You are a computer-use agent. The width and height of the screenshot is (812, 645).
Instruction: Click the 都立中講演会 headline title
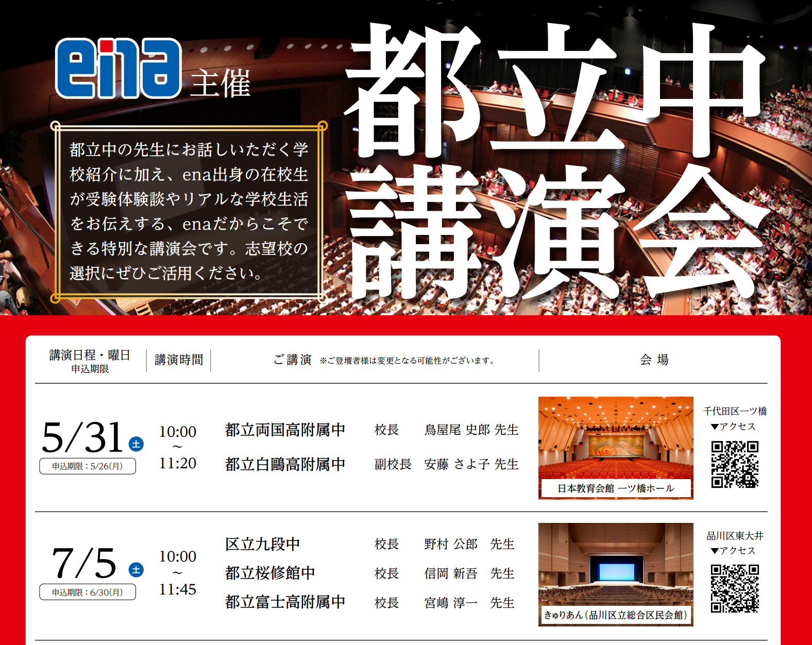[555, 162]
